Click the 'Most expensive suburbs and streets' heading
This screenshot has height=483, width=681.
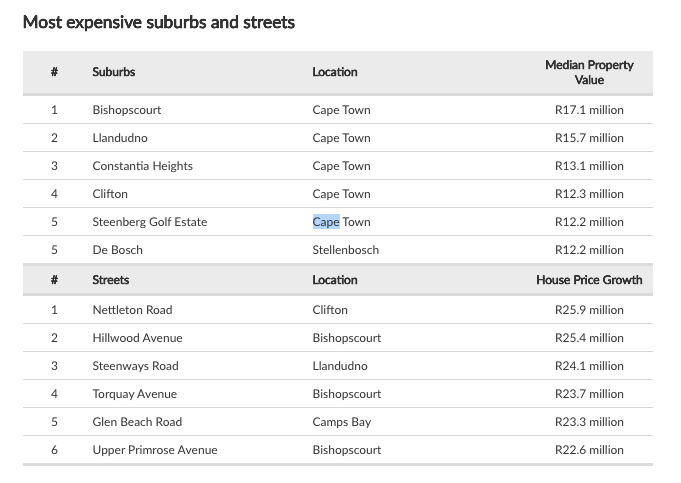(x=159, y=21)
